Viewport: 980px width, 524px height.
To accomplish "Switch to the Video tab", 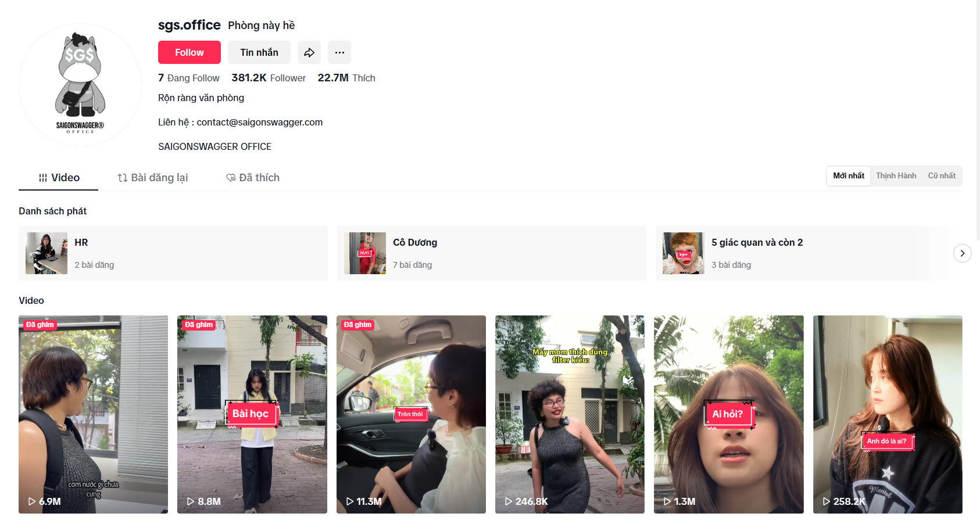I will 59,178.
